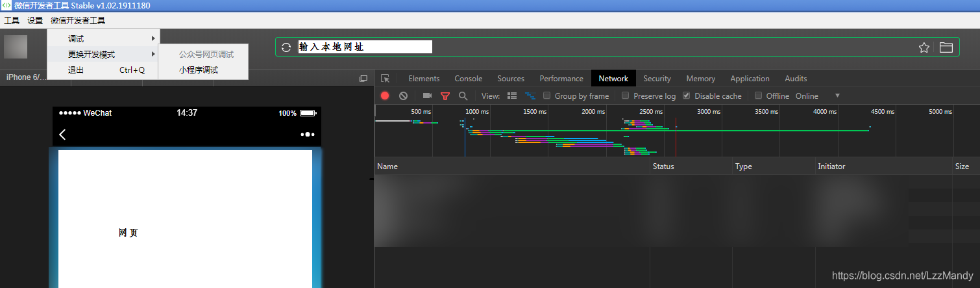Click the 1000 ms timeline marker
This screenshot has height=288, width=980.
coord(477,112)
